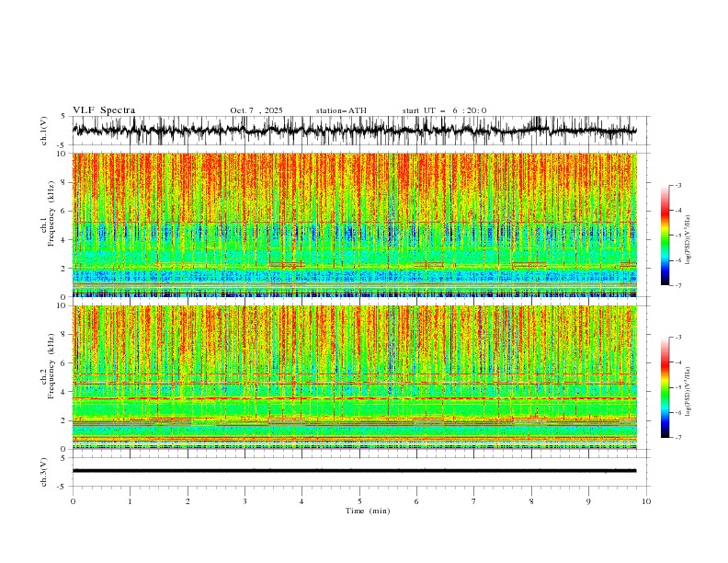Click the "ch.1(V)" axis label
The width and height of the screenshot is (728, 563).
[44, 131]
